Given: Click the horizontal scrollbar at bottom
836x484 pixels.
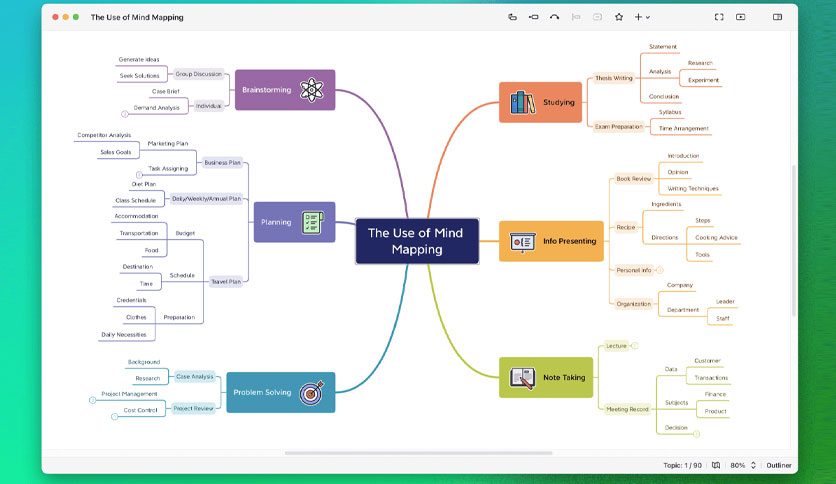Looking at the screenshot, I should pos(419,453).
